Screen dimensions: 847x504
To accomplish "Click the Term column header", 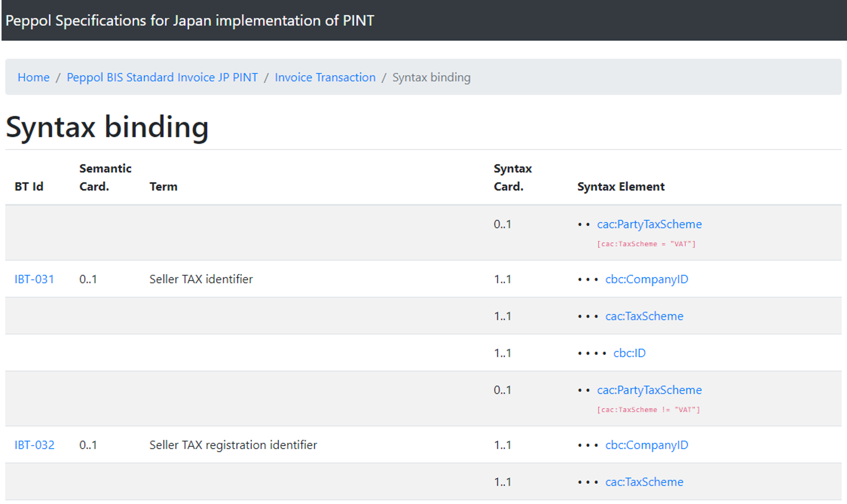I will (164, 186).
